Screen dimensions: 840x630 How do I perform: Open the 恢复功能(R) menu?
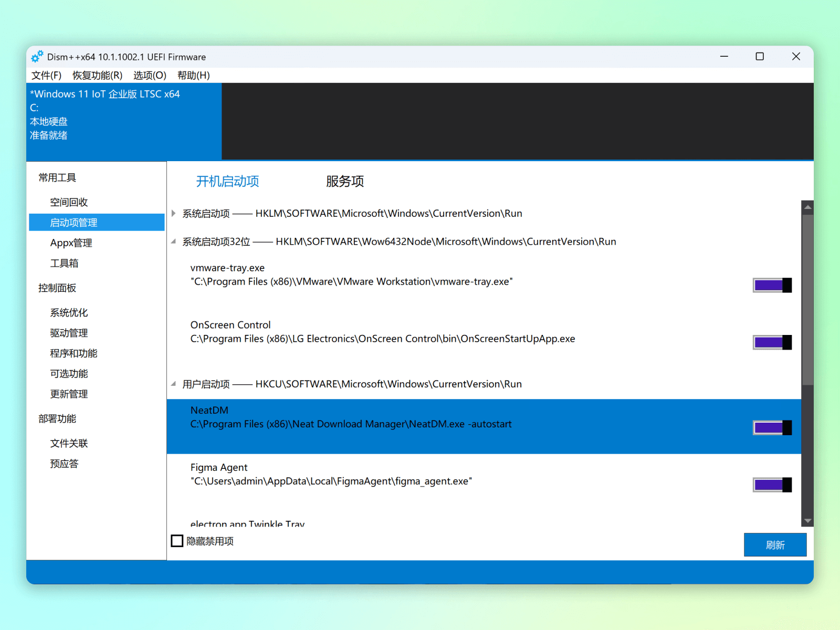[x=97, y=75]
